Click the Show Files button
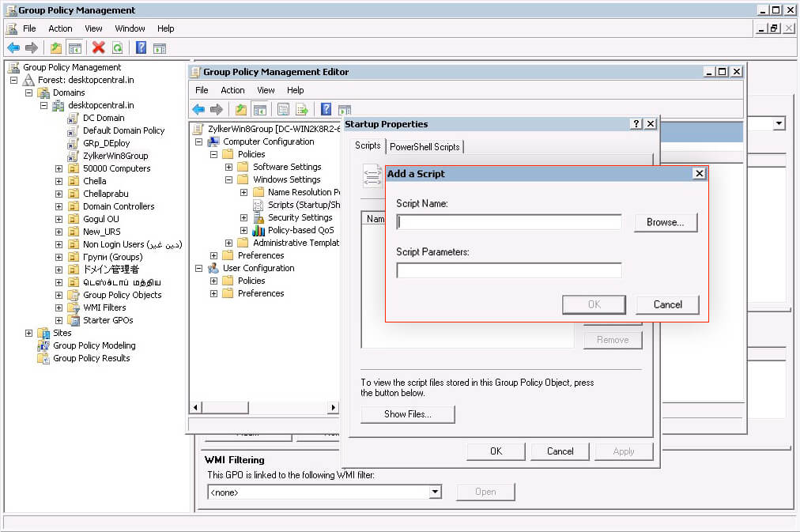The height and width of the screenshot is (532, 800). click(x=407, y=413)
